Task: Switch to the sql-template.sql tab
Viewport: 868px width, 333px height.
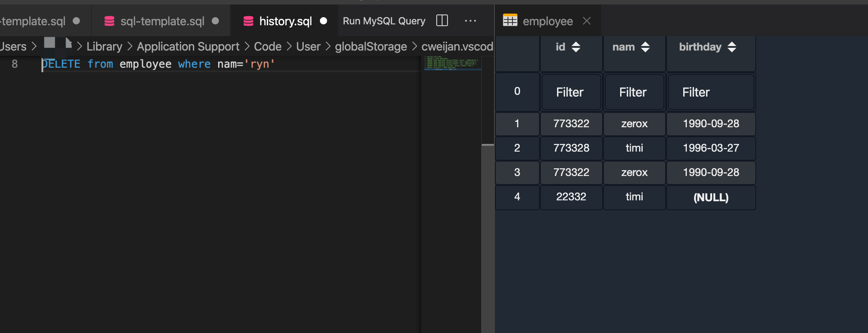Action: [162, 21]
